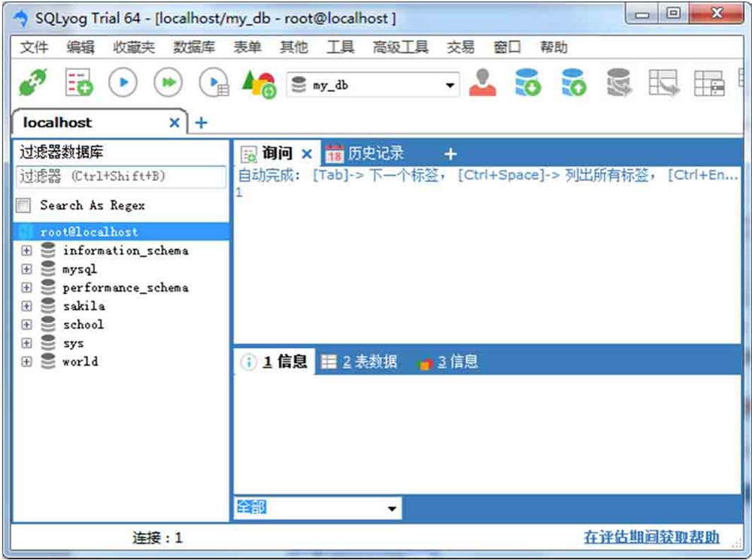The height and width of the screenshot is (560, 752).
Task: Click the 在评估期间获取帮助 link
Action: [x=651, y=537]
